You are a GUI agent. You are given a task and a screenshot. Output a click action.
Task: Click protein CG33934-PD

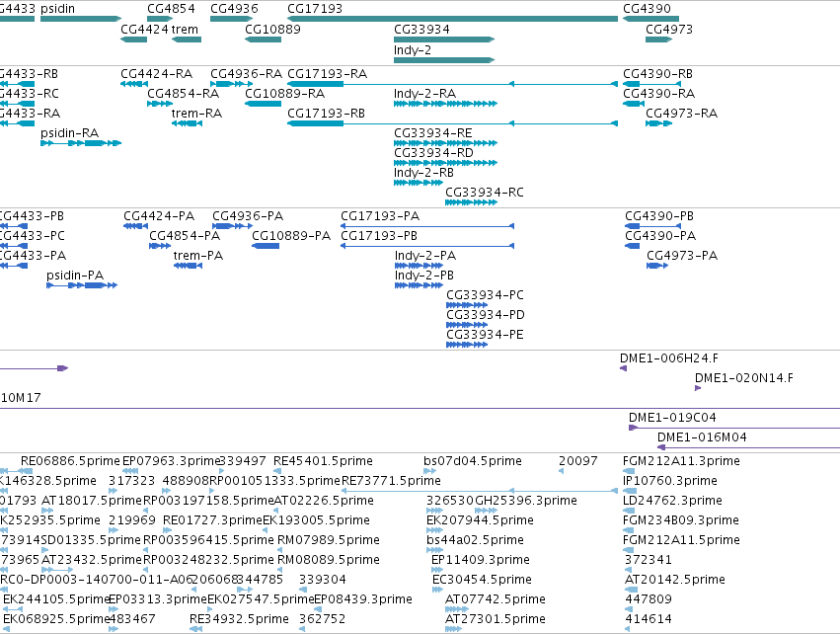click(x=486, y=316)
